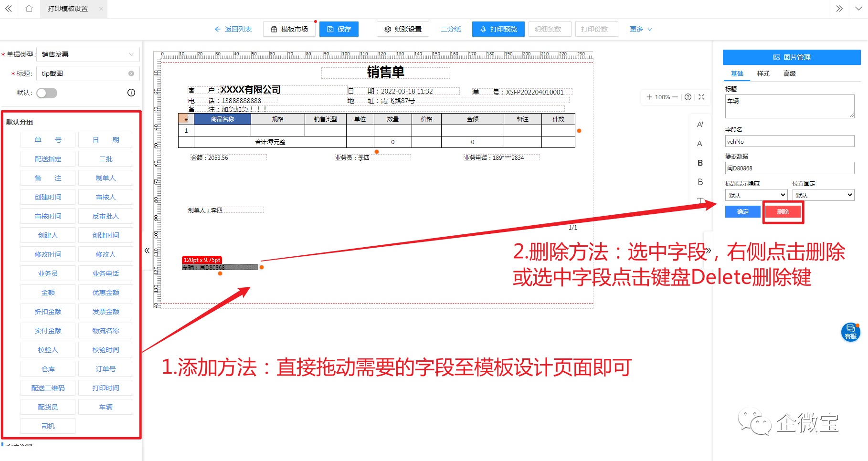Toggle the 默认 switch on
The width and height of the screenshot is (868, 461).
[x=46, y=93]
